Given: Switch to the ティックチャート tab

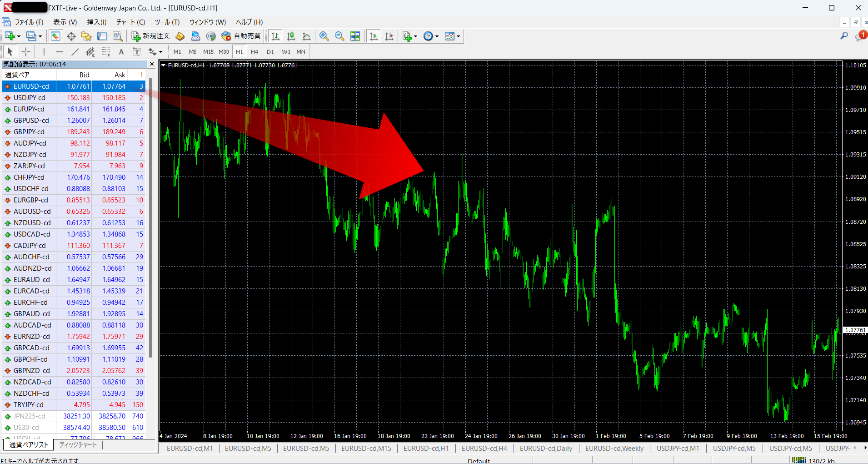Looking at the screenshot, I should (x=78, y=445).
